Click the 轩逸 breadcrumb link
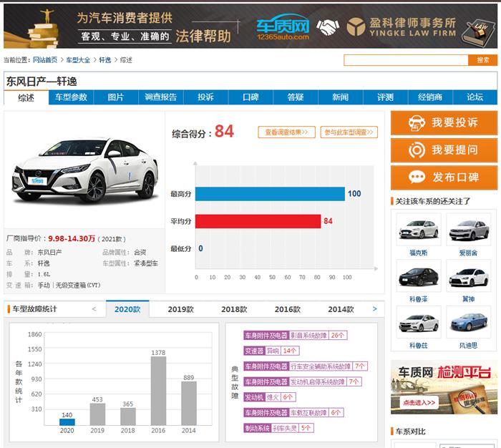This screenshot has width=501, height=448. click(x=105, y=60)
